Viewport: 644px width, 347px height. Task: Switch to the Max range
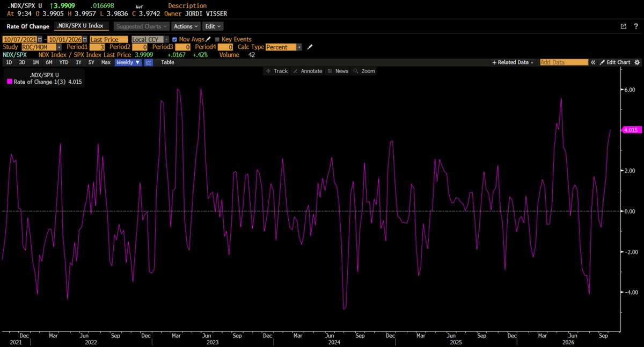(106, 62)
